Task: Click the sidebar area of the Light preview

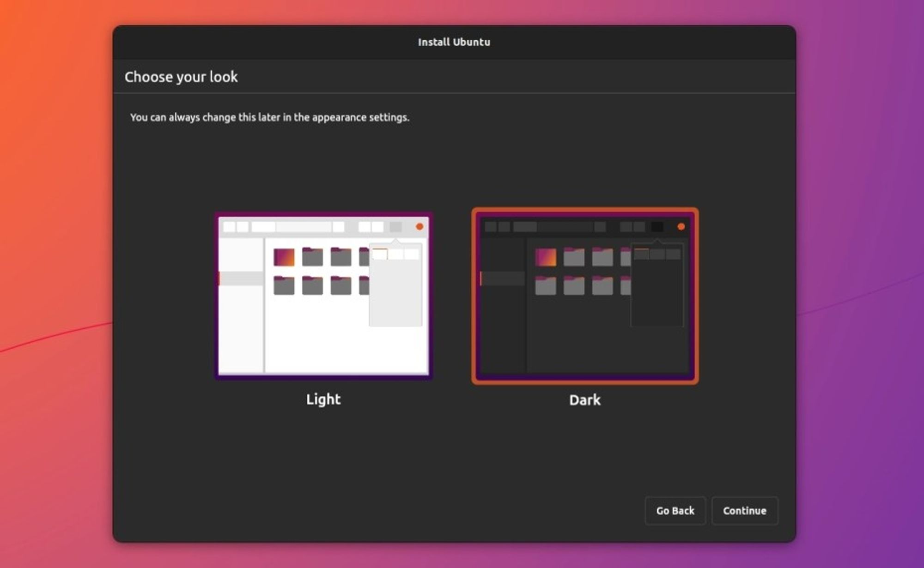Action: (x=240, y=323)
